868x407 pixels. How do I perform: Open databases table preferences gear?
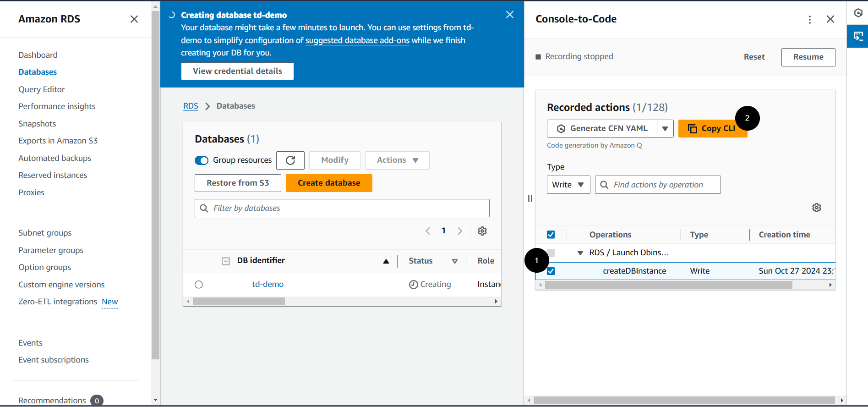tap(482, 231)
